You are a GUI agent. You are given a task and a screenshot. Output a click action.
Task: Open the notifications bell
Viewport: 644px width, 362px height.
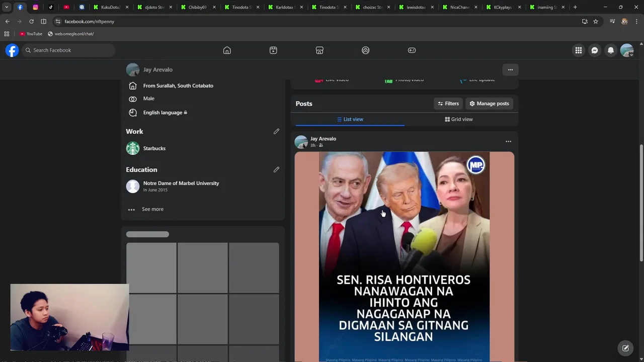[x=611, y=50]
